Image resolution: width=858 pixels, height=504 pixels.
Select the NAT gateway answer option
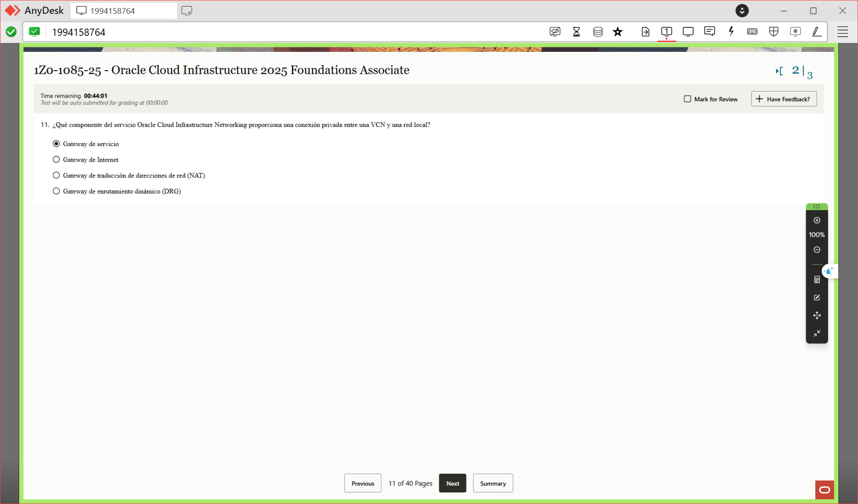56,176
